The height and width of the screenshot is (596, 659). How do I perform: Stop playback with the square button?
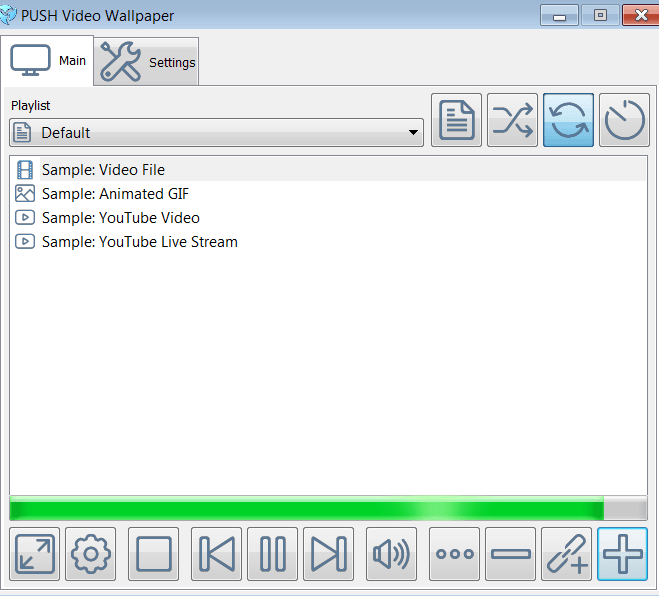coord(153,554)
